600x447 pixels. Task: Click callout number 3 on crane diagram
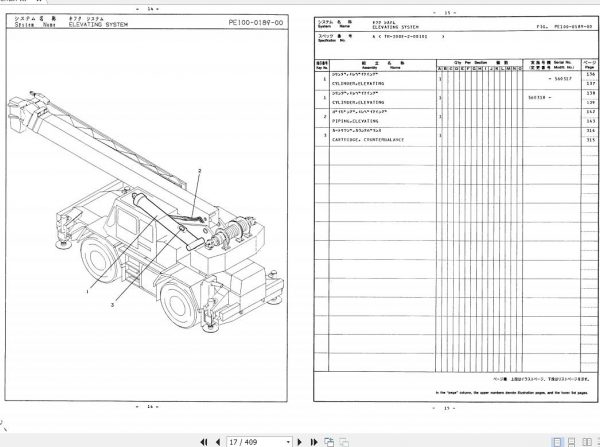pos(112,305)
